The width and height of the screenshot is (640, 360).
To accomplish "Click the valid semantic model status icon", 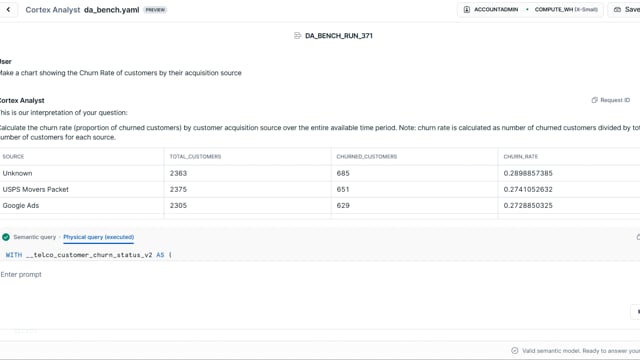I will pos(515,351).
